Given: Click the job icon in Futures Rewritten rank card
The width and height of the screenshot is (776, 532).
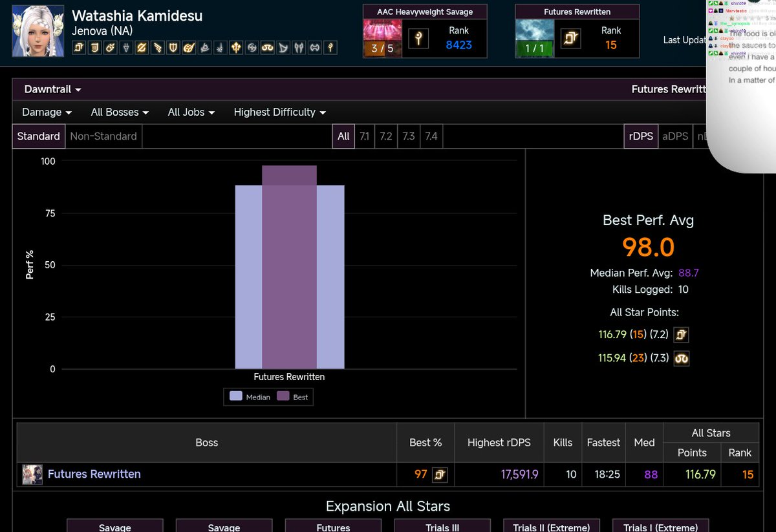Looking at the screenshot, I should [x=570, y=39].
